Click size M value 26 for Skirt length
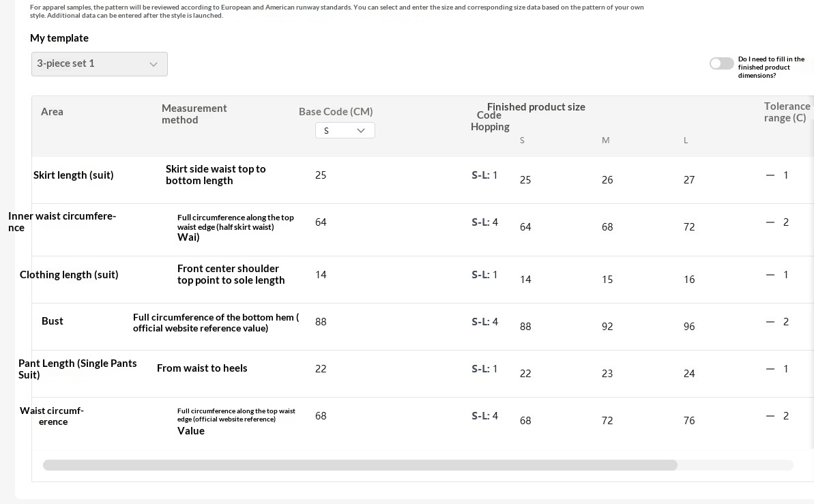Image resolution: width=814 pixels, height=504 pixels. pyautogui.click(x=607, y=180)
